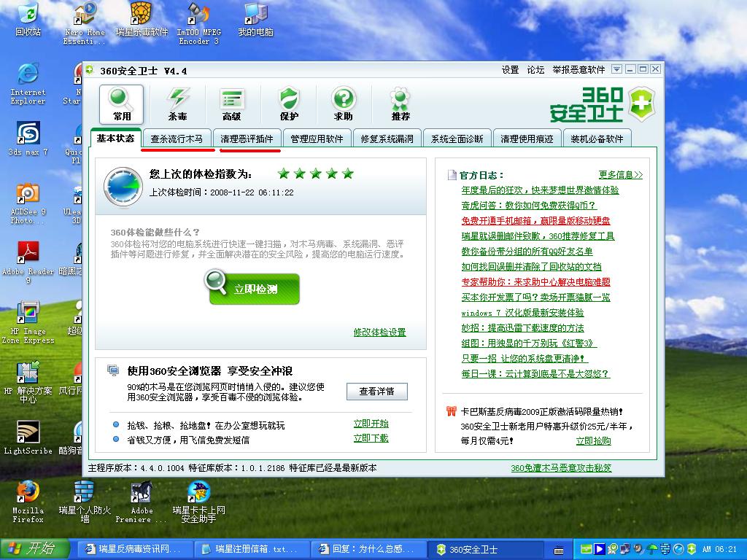The image size is (747, 560).
Task: Click the 查看详情 button
Action: click(x=377, y=391)
